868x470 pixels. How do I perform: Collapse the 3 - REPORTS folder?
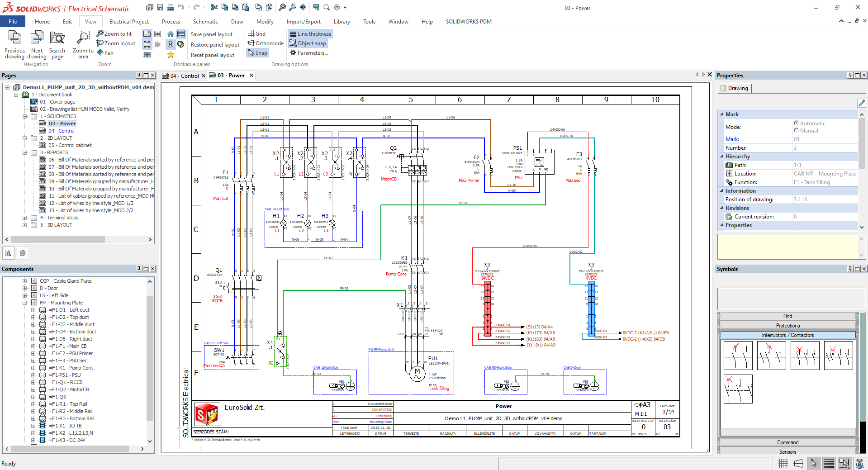(x=25, y=152)
